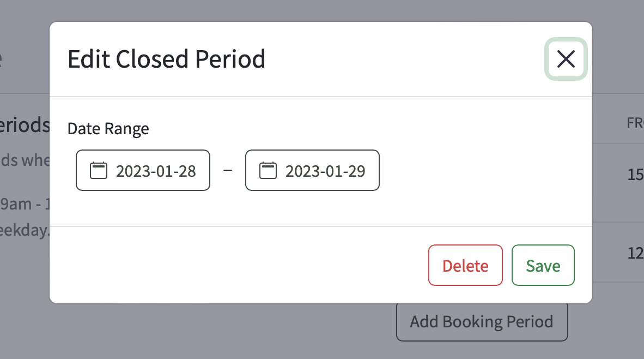The image size is (644, 359).
Task: Close the Edit Closed Period dialog
Action: point(566,59)
